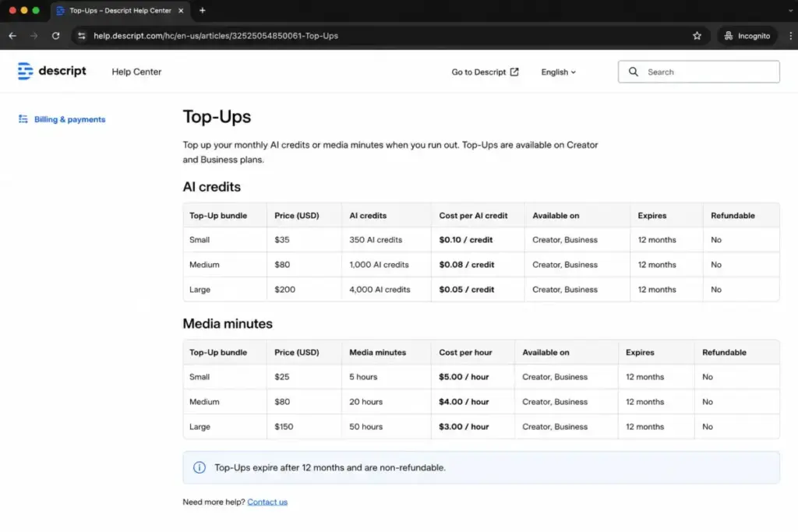Go back with the browser back arrow
Image resolution: width=798 pixels, height=532 pixels.
12,36
